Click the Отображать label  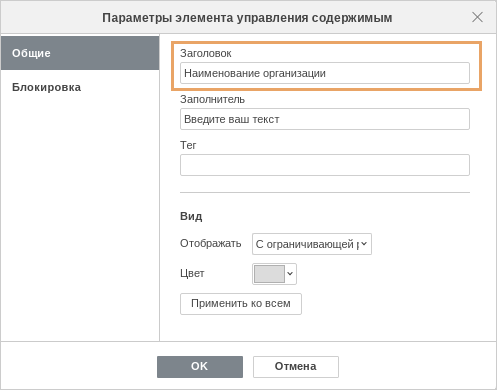coord(211,243)
